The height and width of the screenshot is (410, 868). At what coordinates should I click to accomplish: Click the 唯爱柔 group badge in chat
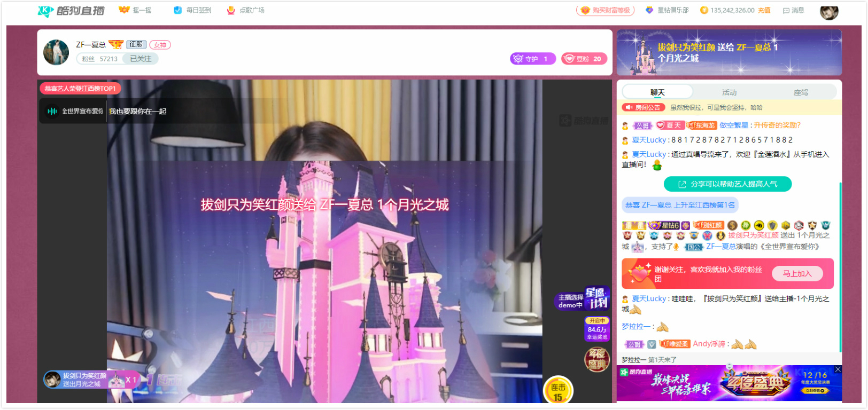click(675, 344)
